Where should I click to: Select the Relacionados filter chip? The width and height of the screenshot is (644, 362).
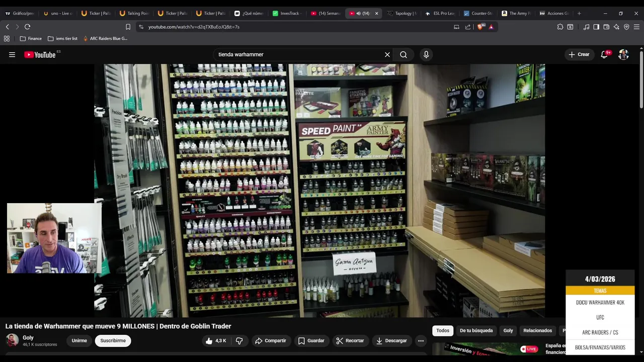(537, 331)
